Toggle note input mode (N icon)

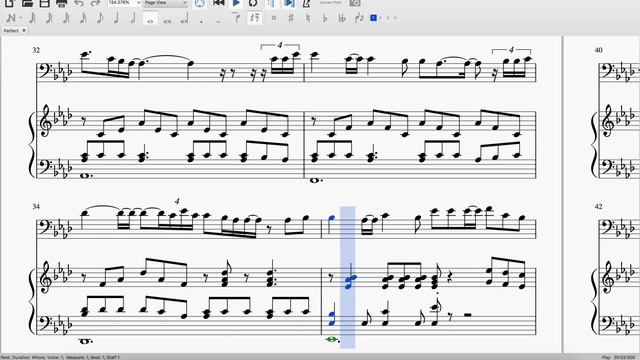click(x=11, y=18)
